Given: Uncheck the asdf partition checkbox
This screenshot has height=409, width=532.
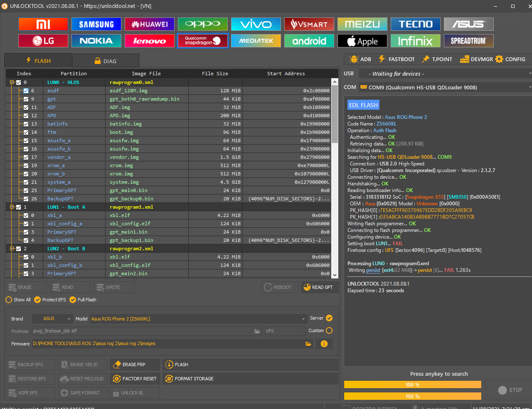Looking at the screenshot, I should (x=26, y=91).
